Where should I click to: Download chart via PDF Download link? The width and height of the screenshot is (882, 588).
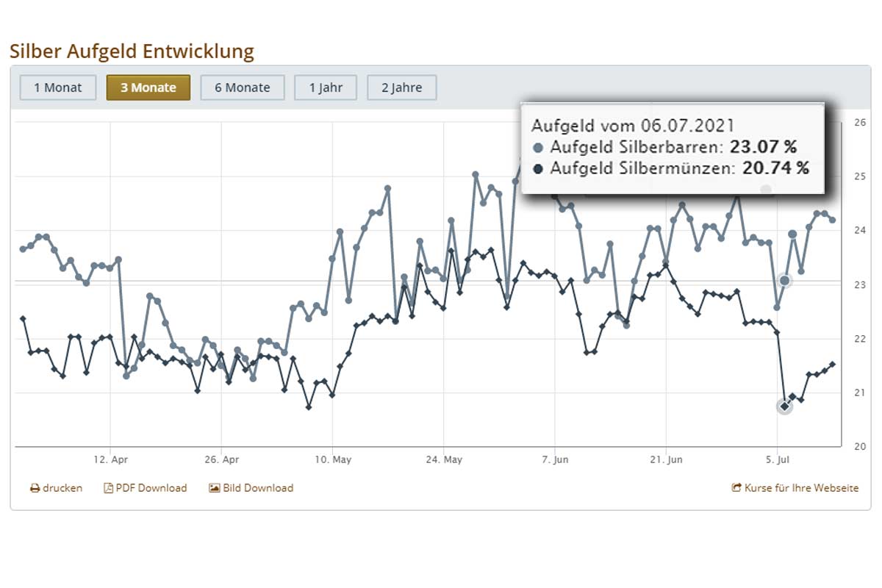151,488
